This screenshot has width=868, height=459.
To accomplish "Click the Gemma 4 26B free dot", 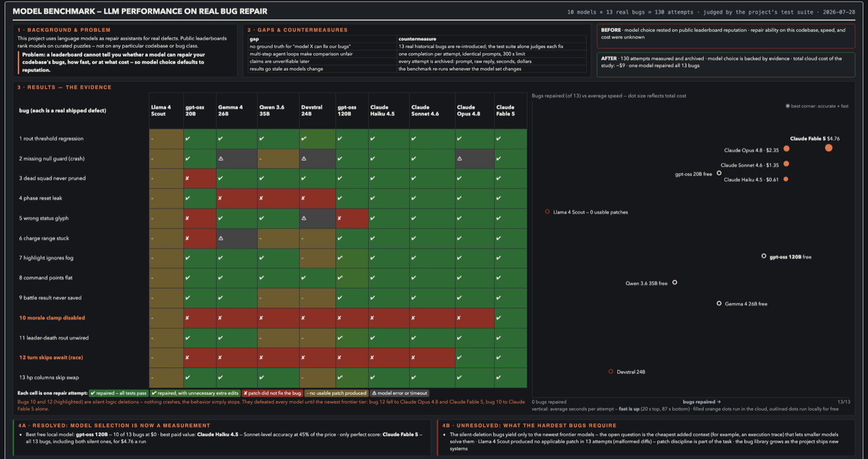I will (x=719, y=303).
